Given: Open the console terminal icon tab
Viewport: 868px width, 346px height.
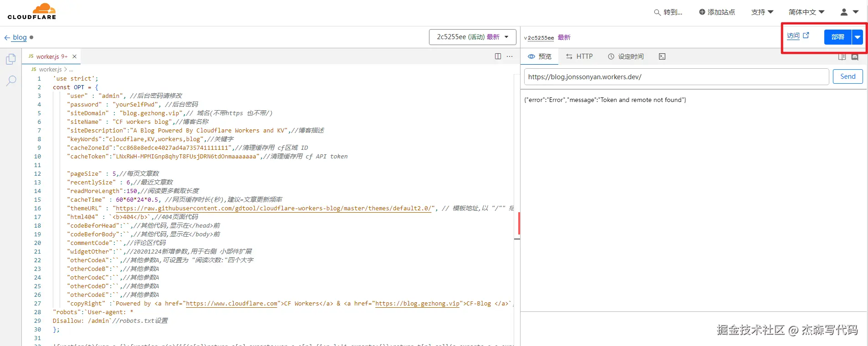Looking at the screenshot, I should click(662, 56).
